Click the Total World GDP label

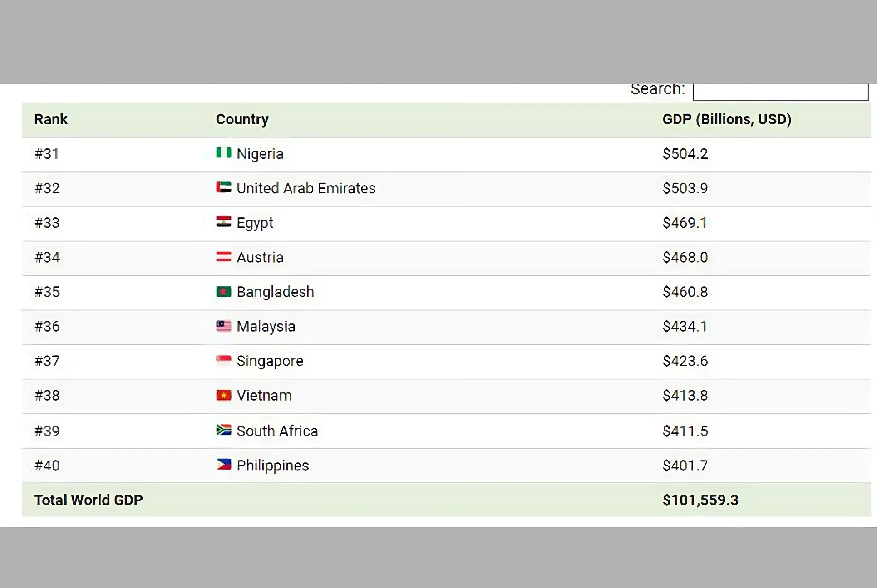89,500
